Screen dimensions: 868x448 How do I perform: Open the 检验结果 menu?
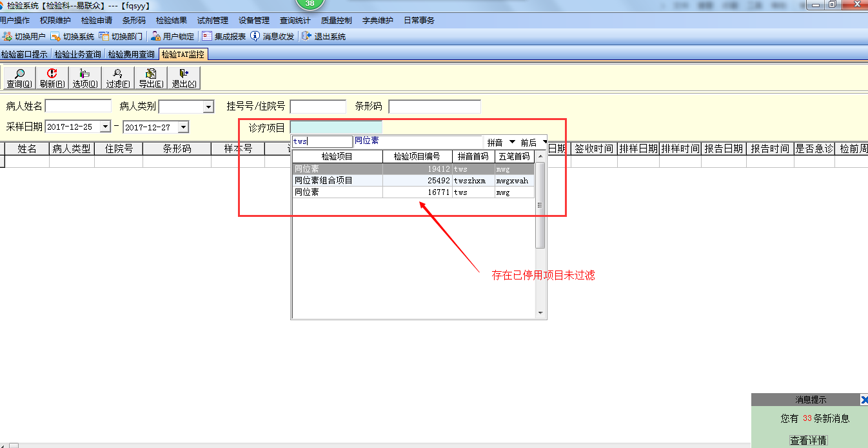[x=172, y=21]
